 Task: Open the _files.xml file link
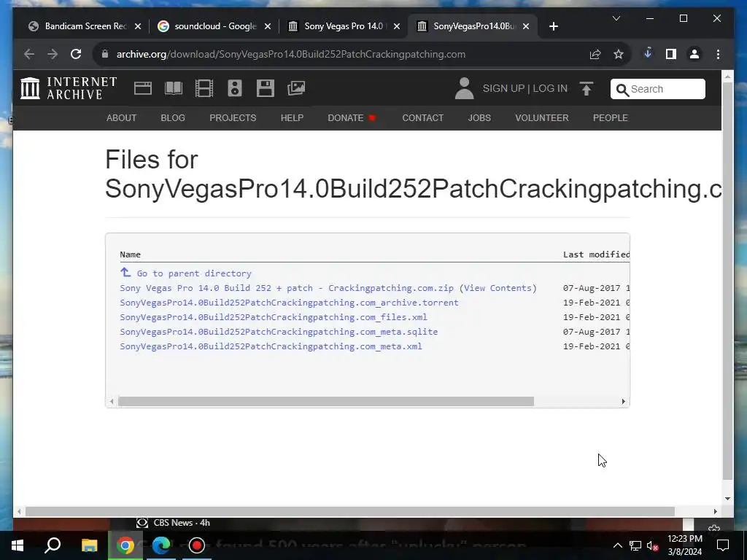coord(274,317)
